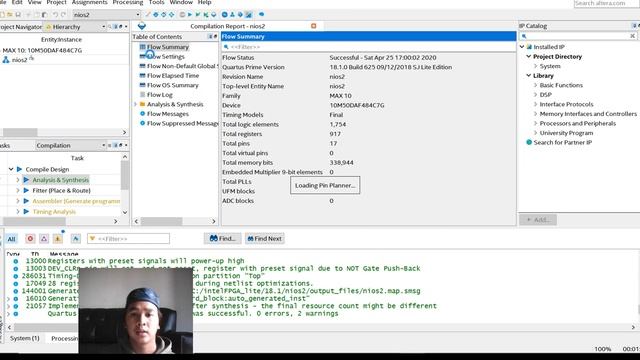
Task: Expand message 21057 in the log
Action: 8,306
